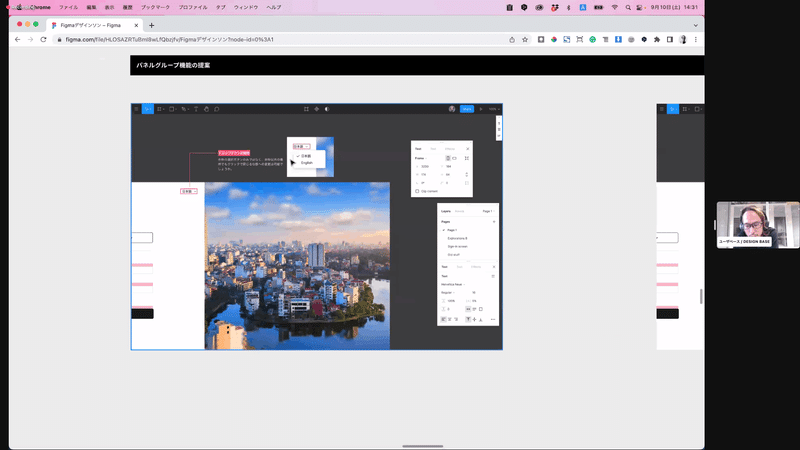Open the ウィンドウ menu in menu bar
The width and height of the screenshot is (800, 450).
tap(246, 7)
